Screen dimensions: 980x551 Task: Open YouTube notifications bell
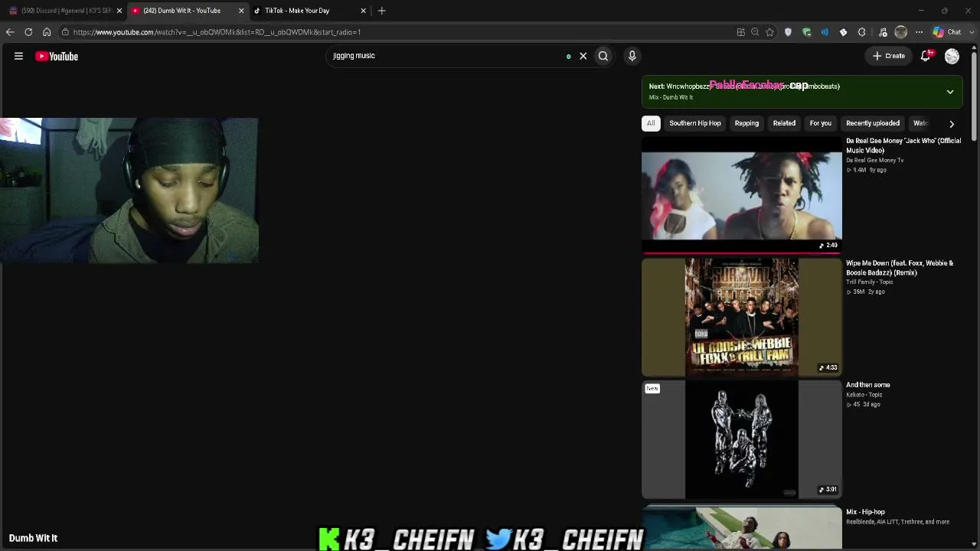coord(926,56)
